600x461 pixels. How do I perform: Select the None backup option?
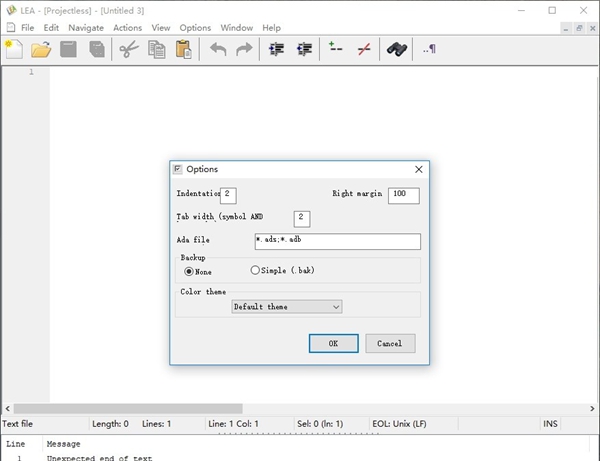[x=198, y=272]
